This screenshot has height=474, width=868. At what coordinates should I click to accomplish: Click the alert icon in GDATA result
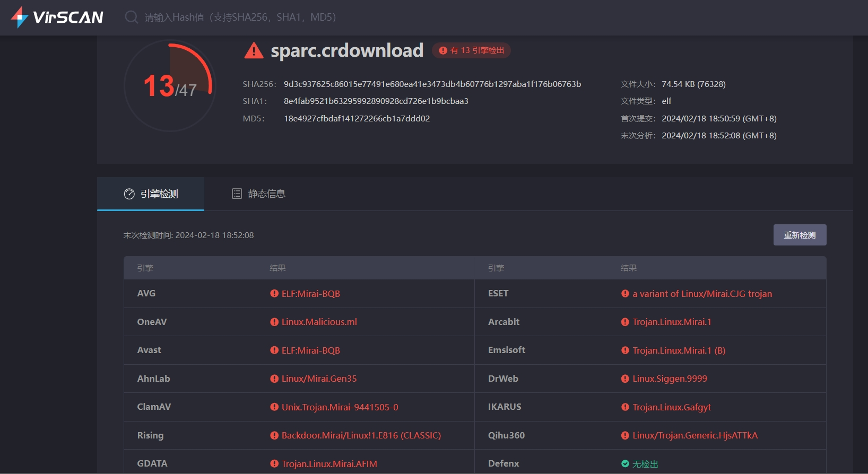pos(274,463)
